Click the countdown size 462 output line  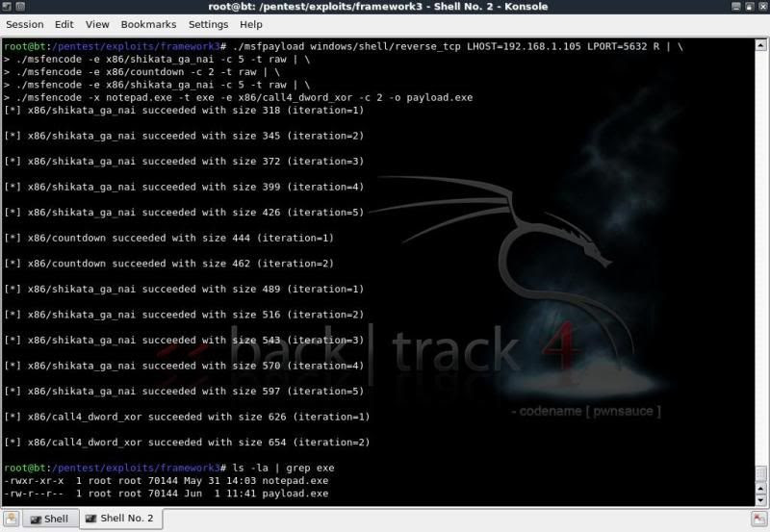tap(169, 264)
